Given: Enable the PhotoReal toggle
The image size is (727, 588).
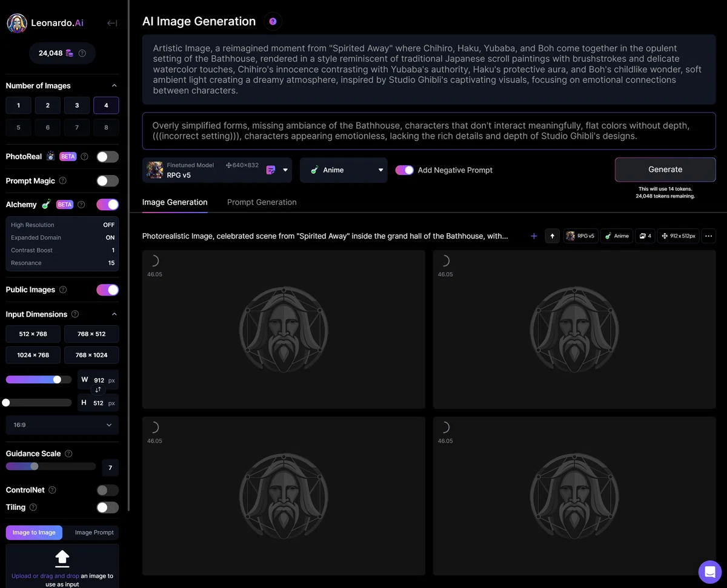Looking at the screenshot, I should tap(108, 157).
